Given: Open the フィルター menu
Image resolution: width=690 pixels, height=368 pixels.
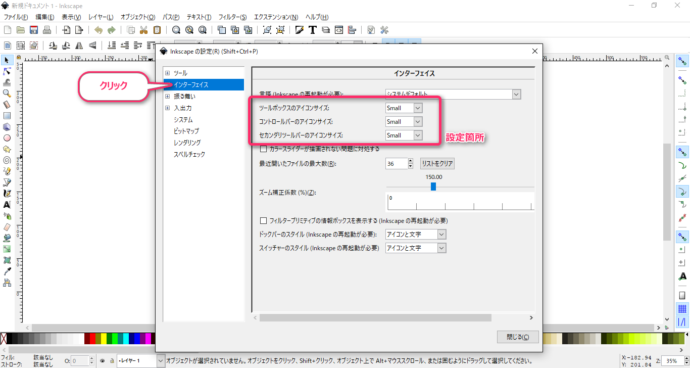Looking at the screenshot, I should click(232, 17).
